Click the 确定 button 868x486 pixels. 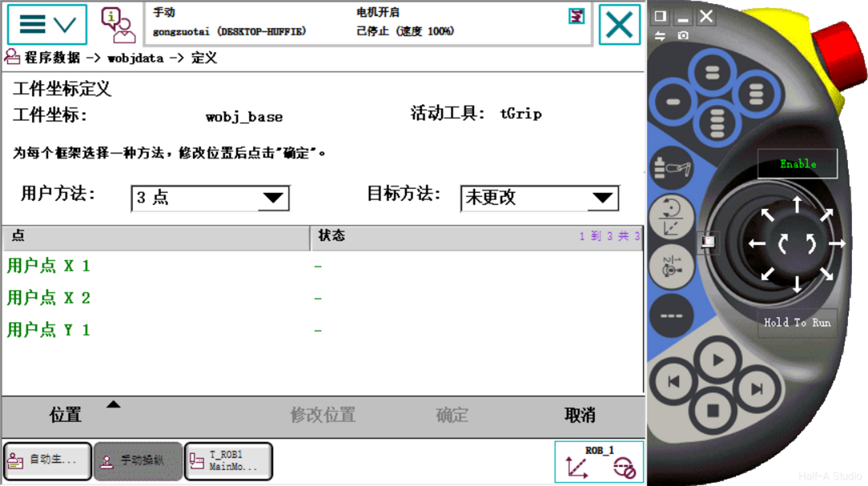pos(452,415)
